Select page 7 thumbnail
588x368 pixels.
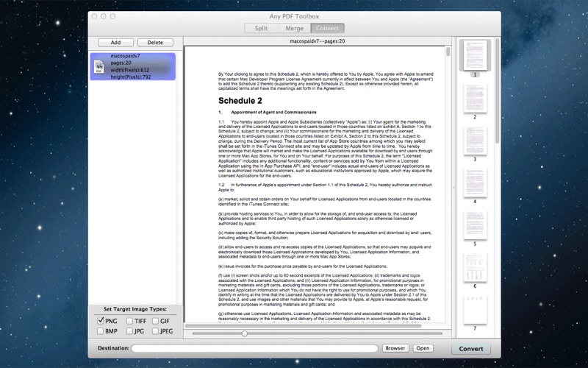pyautogui.click(x=475, y=310)
